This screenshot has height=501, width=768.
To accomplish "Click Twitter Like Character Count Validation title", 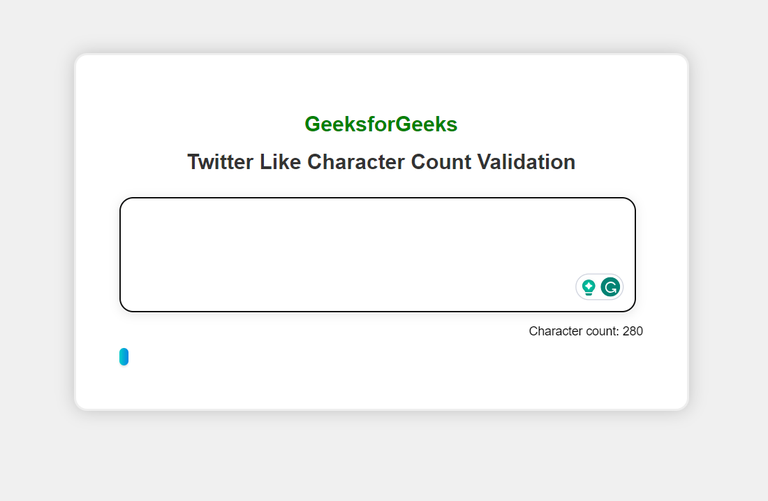I will (x=381, y=162).
